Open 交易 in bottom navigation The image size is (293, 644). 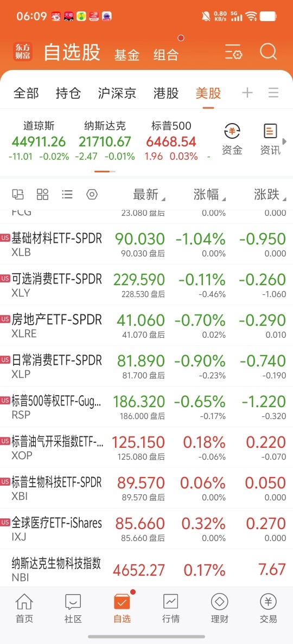(x=269, y=609)
